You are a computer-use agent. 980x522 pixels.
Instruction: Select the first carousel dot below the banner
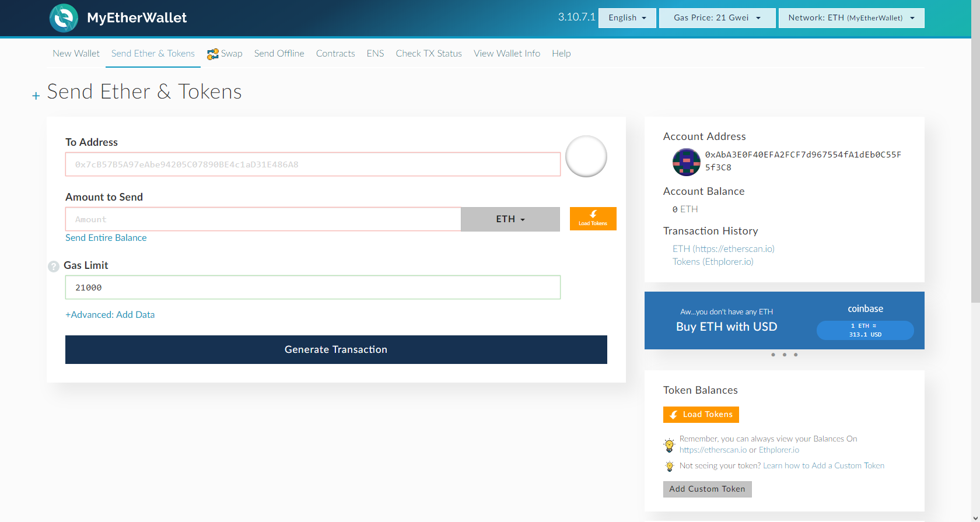(x=773, y=355)
